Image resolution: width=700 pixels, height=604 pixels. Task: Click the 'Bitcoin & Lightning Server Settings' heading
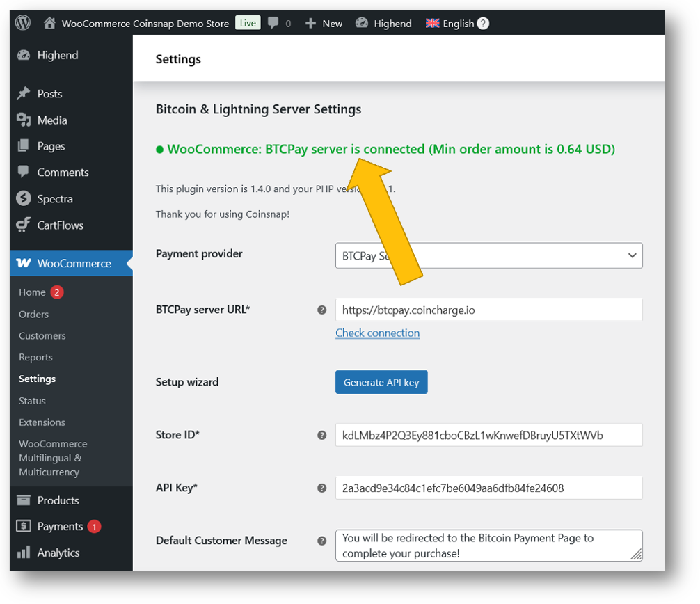click(x=258, y=109)
